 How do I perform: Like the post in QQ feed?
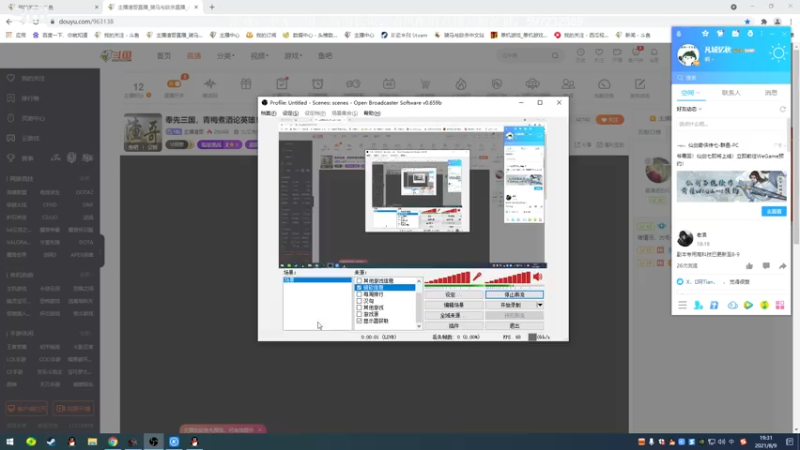coord(749,266)
